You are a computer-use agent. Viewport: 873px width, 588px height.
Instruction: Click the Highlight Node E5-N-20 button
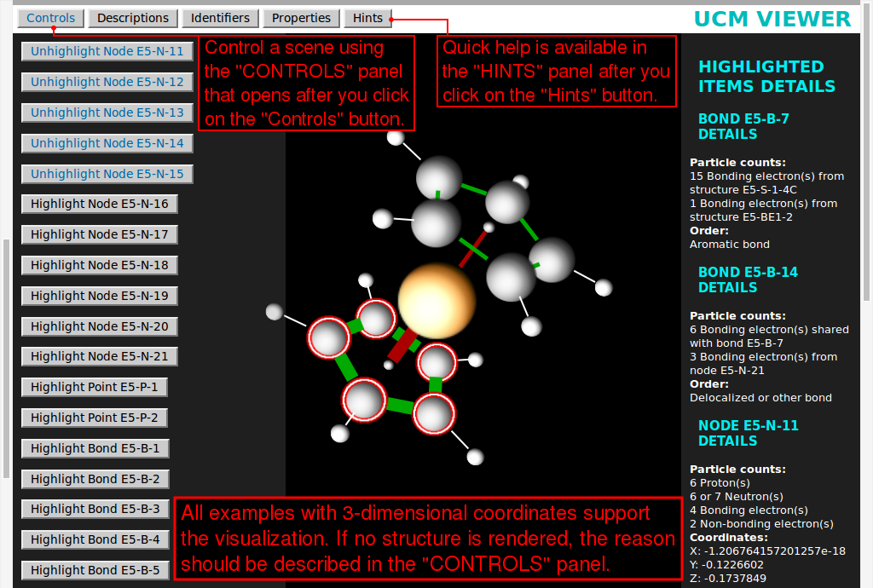point(99,326)
